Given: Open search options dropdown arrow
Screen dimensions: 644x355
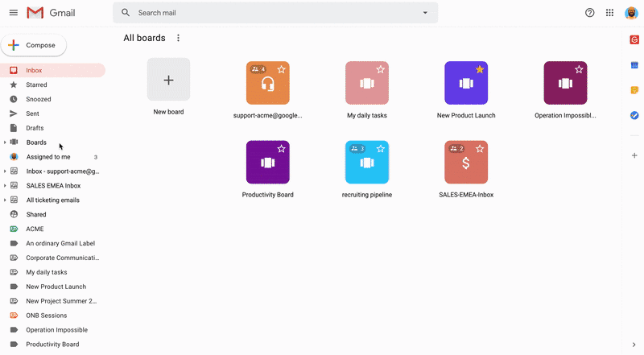Looking at the screenshot, I should (425, 13).
